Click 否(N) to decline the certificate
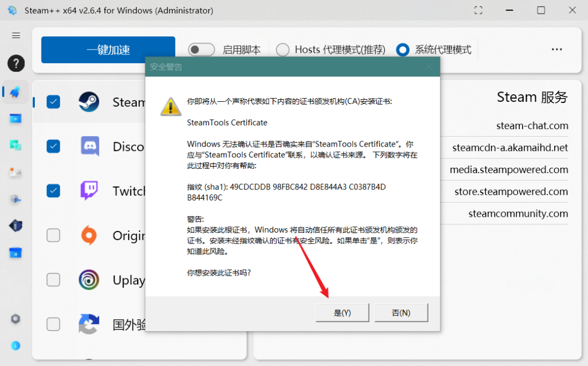The height and width of the screenshot is (366, 588). [401, 313]
